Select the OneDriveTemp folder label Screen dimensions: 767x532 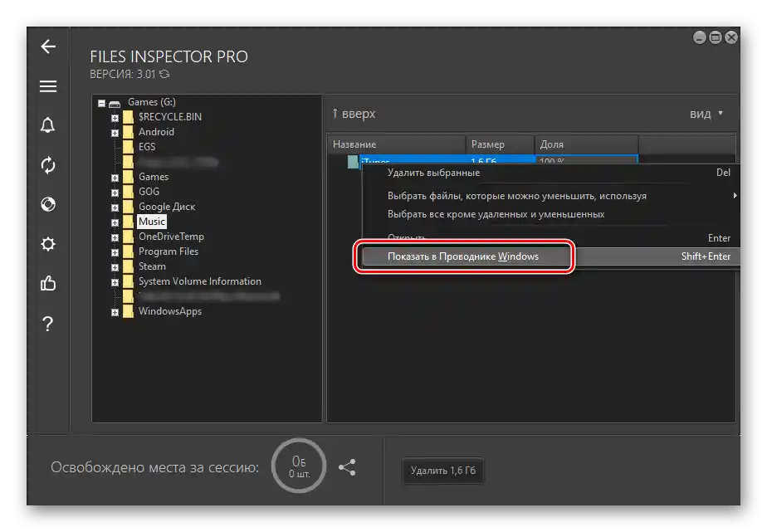coord(171,237)
